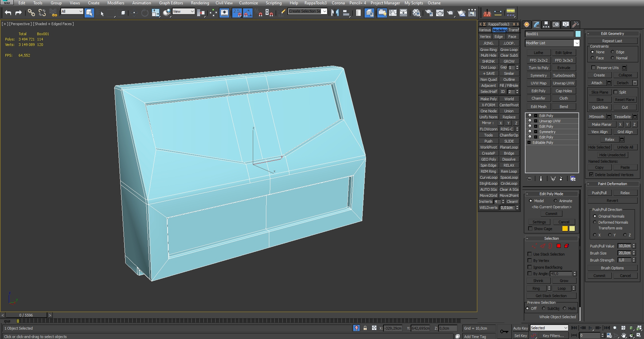Toggle the Selection Lock padlock icon
Screen dimensions: 644x339
(365, 328)
